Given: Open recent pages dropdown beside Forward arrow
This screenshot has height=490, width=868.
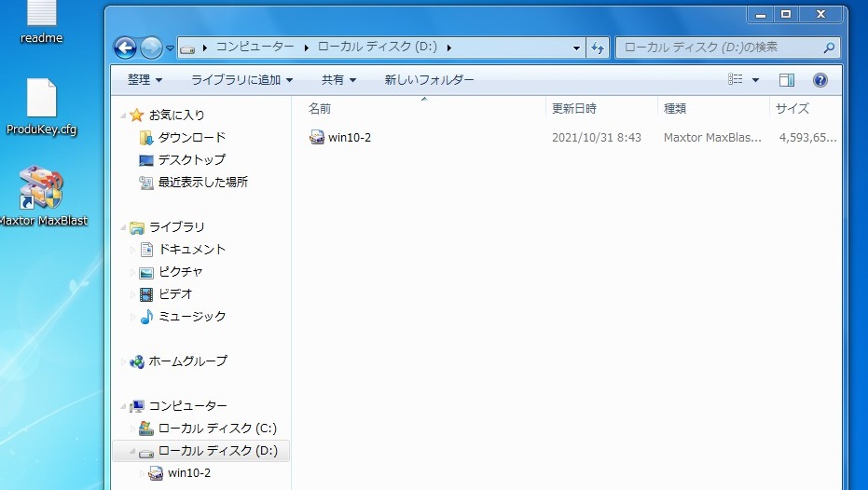Looking at the screenshot, I should click(x=170, y=48).
